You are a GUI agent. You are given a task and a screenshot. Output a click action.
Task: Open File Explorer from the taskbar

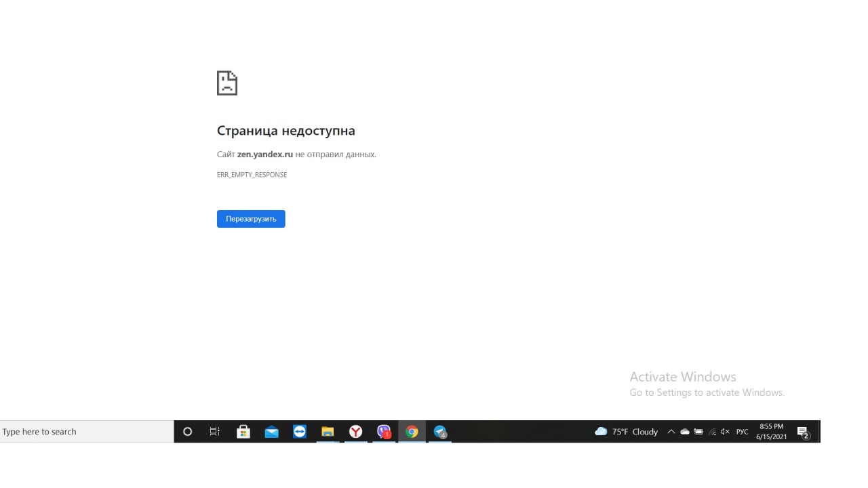click(x=328, y=432)
